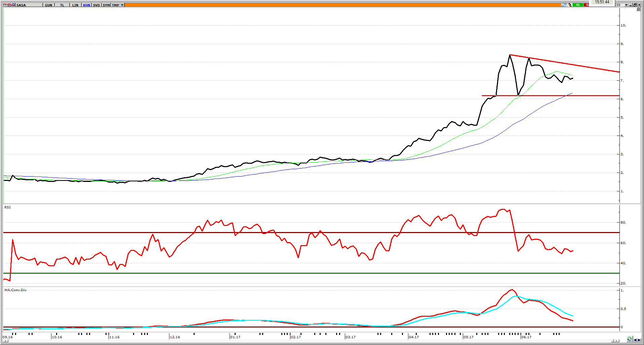Restore the chart window size
The height and width of the screenshot is (345, 644).
(x=635, y=5)
